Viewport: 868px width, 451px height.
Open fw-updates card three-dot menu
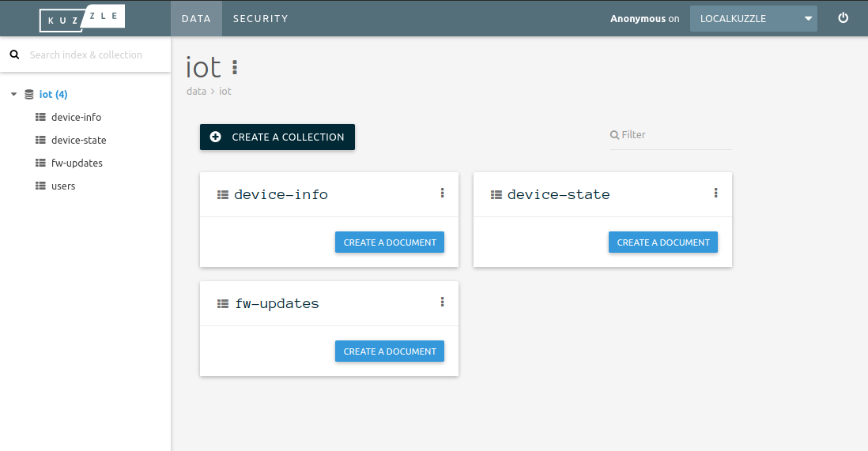[442, 302]
